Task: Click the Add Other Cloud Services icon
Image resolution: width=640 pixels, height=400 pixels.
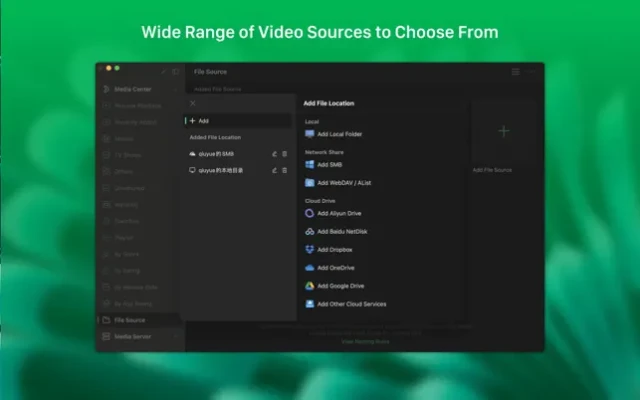Action: point(310,304)
